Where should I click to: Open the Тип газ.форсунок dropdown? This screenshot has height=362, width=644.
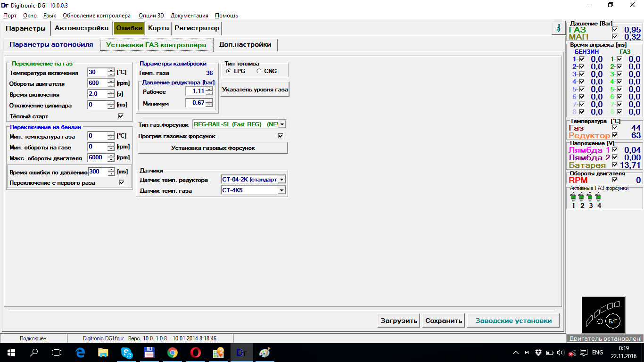[x=282, y=124]
